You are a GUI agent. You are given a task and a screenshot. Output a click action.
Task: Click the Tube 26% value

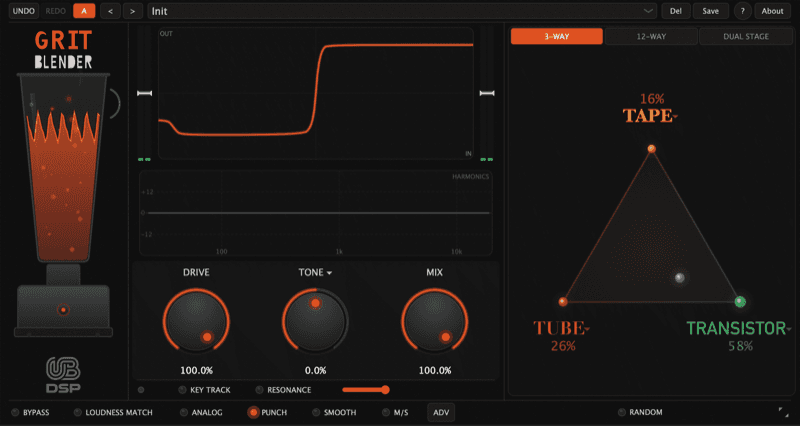click(563, 346)
